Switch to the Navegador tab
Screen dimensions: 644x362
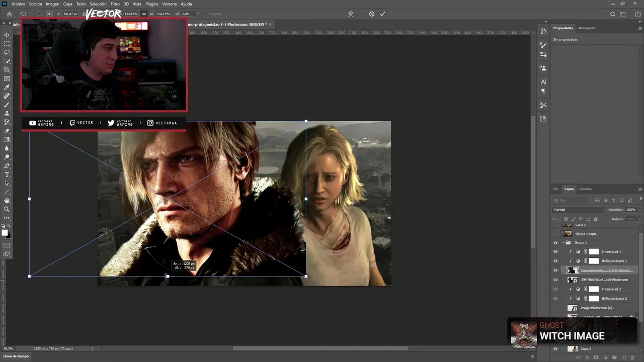point(587,28)
